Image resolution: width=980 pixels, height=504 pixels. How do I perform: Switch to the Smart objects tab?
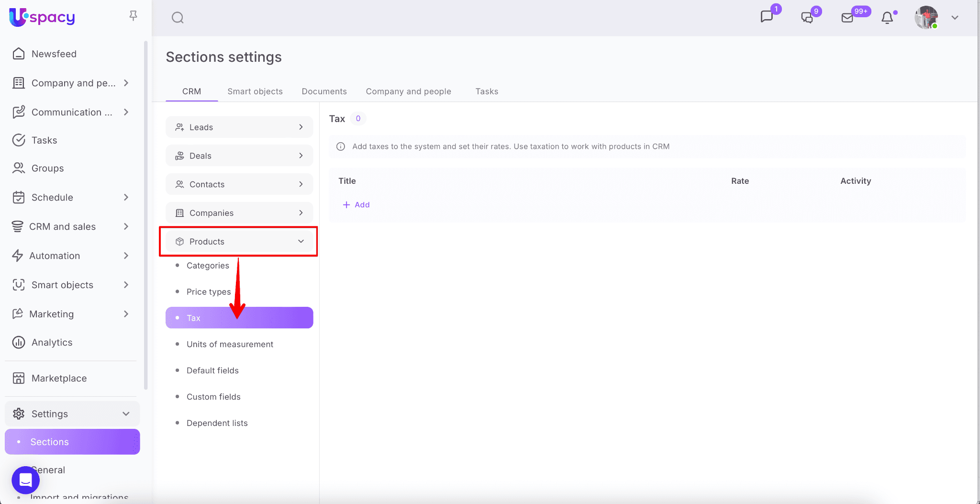coord(255,91)
